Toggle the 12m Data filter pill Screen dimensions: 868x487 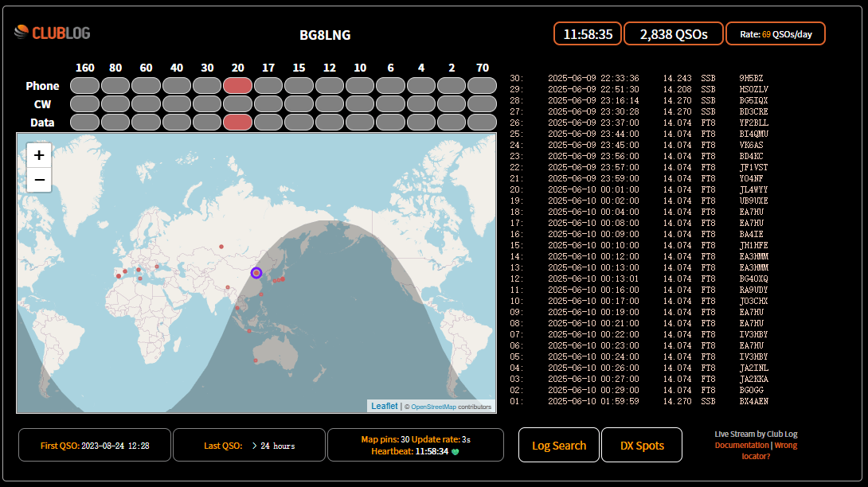[x=330, y=123]
